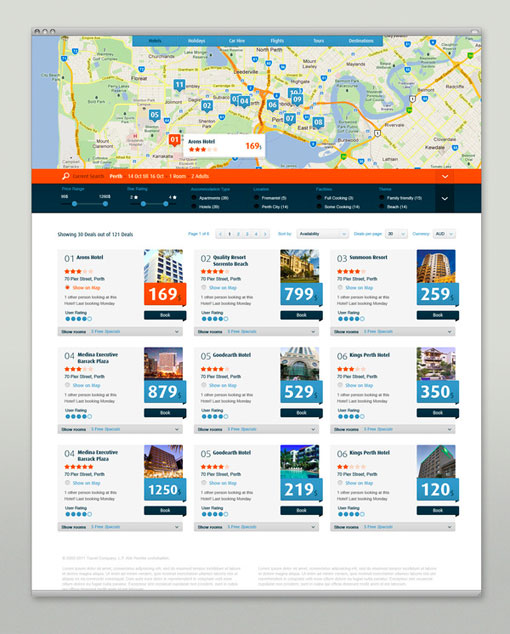Image resolution: width=510 pixels, height=634 pixels.
Task: Toggle the Apartments filter checkbox
Action: (x=194, y=198)
